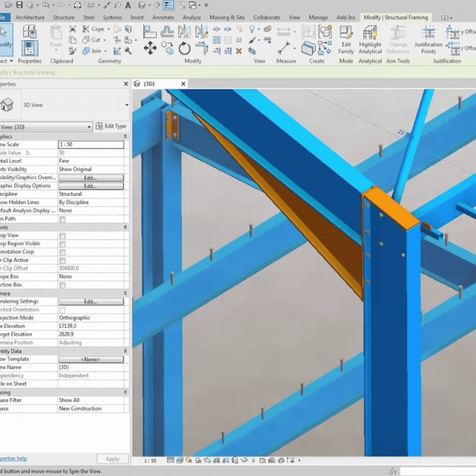Select the Move tool in Modify panel

pyautogui.click(x=150, y=48)
